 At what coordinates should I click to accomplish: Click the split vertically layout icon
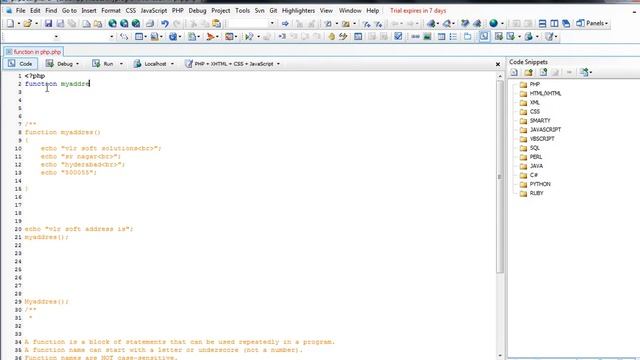(554, 24)
